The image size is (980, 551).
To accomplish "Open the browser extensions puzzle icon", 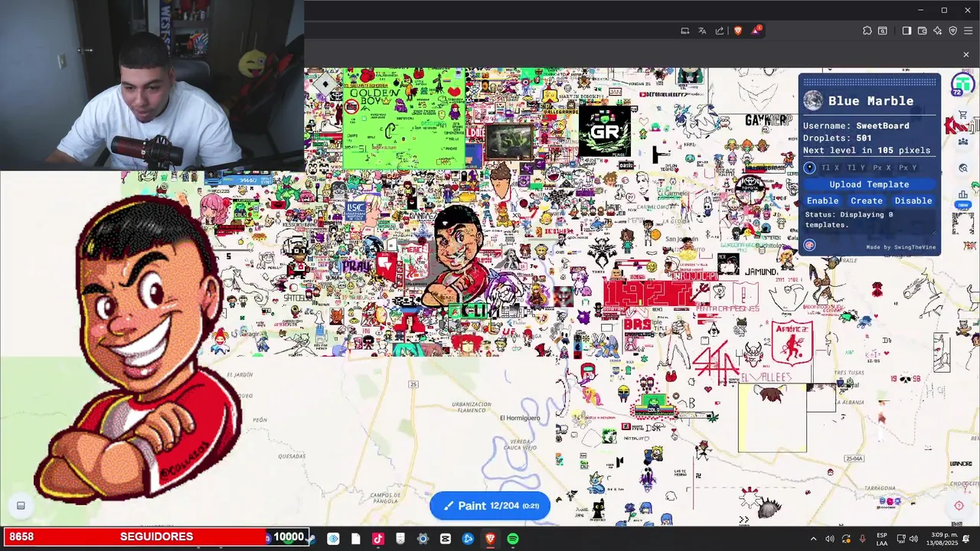I will click(x=867, y=31).
